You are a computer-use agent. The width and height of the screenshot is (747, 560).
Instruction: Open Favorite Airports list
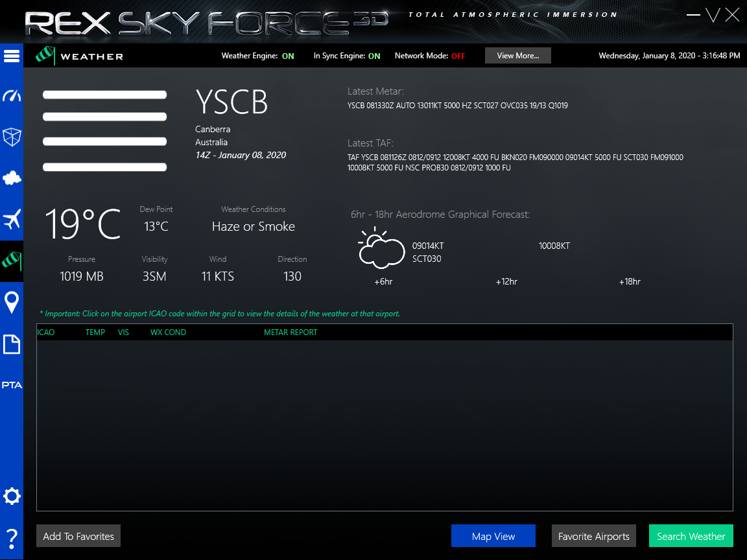(593, 536)
